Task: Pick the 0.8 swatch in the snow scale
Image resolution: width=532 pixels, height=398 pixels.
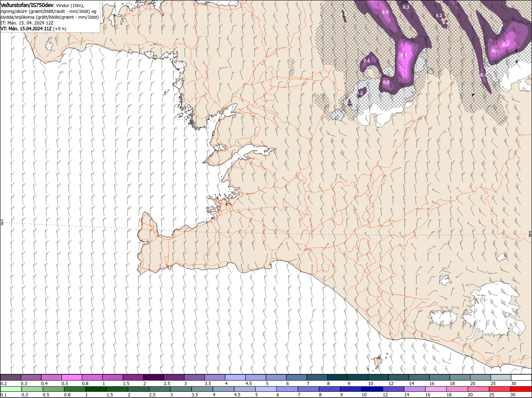Action: click(92, 377)
